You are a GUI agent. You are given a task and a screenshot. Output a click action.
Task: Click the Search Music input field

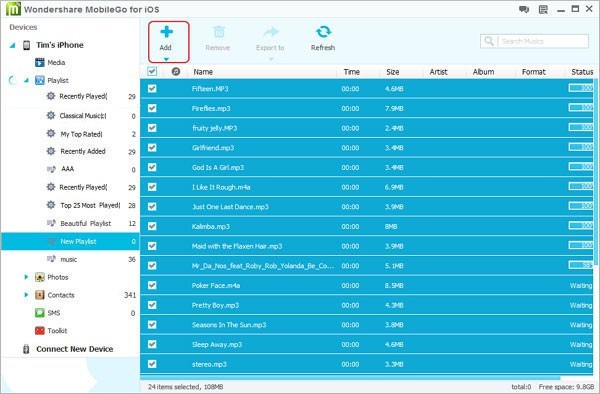[534, 41]
